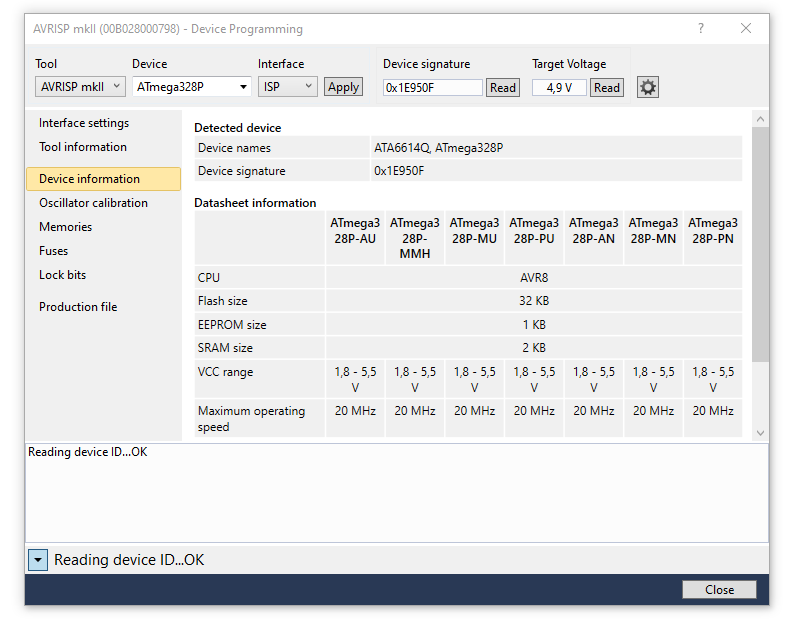Click the 0x1E950F value in Detected device table
The image size is (795, 623).
point(399,171)
